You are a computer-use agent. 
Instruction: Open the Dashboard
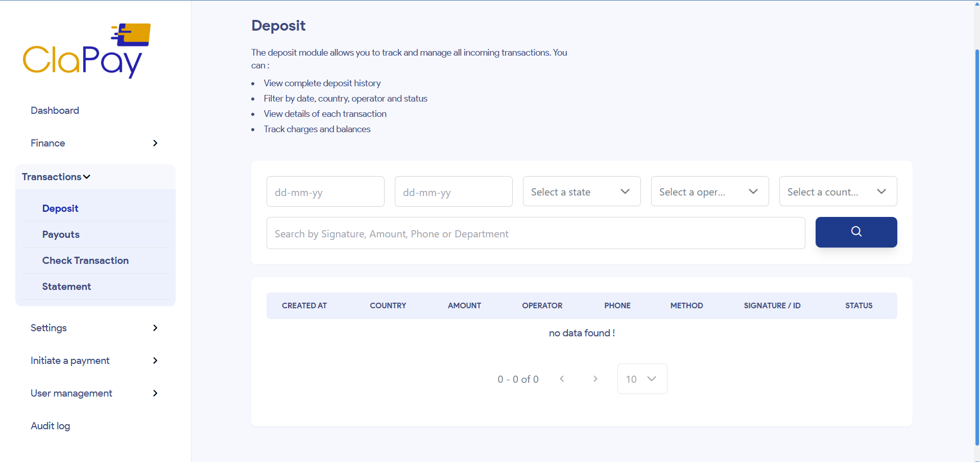pyautogui.click(x=55, y=110)
